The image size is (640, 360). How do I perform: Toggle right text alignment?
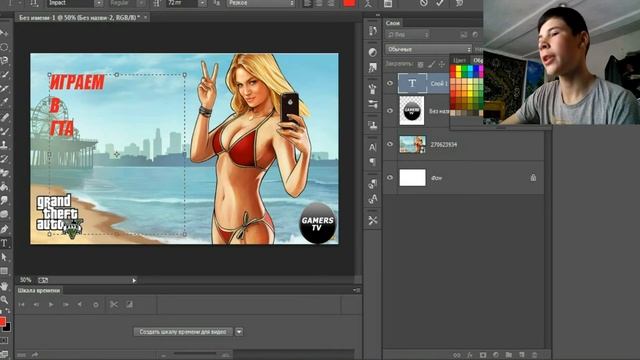click(330, 3)
